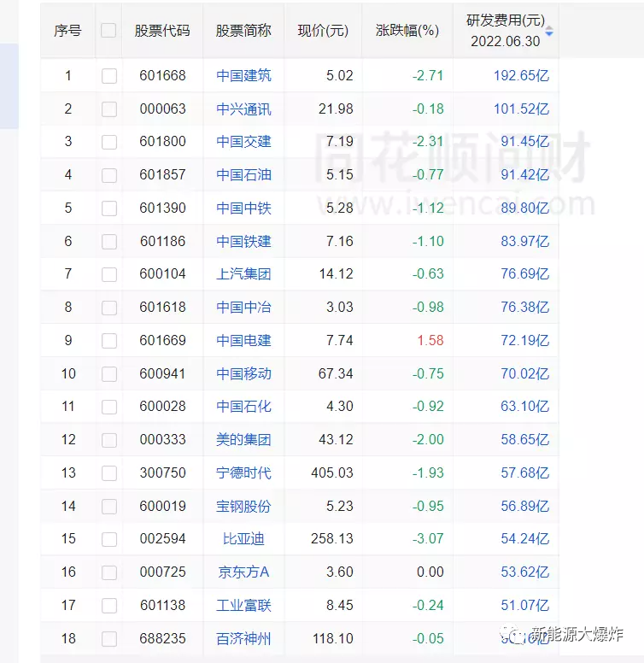Open the 中国电建 stock link
The image size is (644, 663).
click(243, 340)
